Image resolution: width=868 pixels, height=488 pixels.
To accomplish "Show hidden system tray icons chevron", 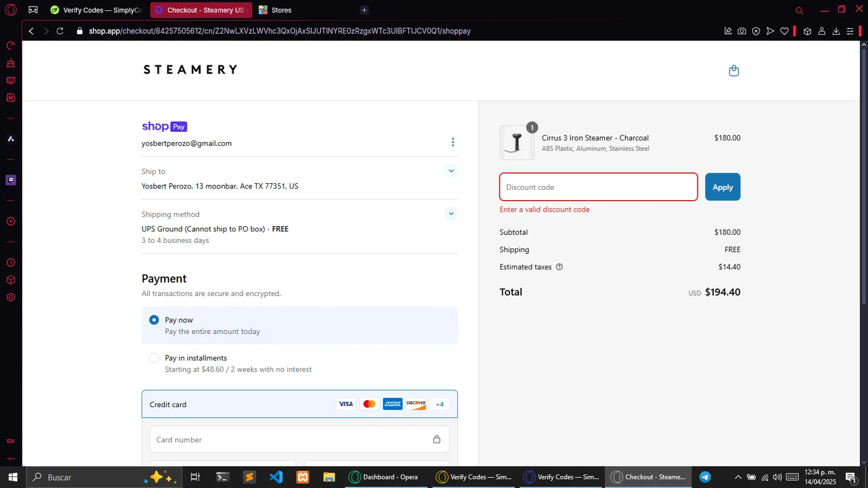I will 738,477.
